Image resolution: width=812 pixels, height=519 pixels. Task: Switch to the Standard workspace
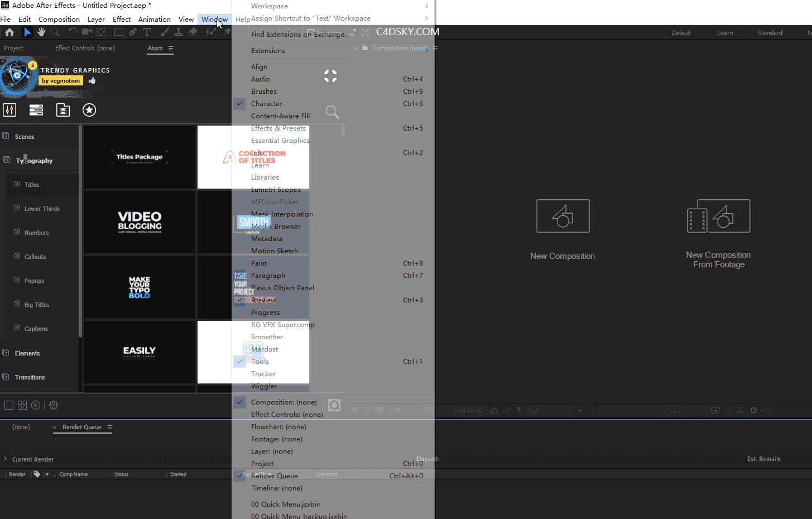pyautogui.click(x=770, y=33)
